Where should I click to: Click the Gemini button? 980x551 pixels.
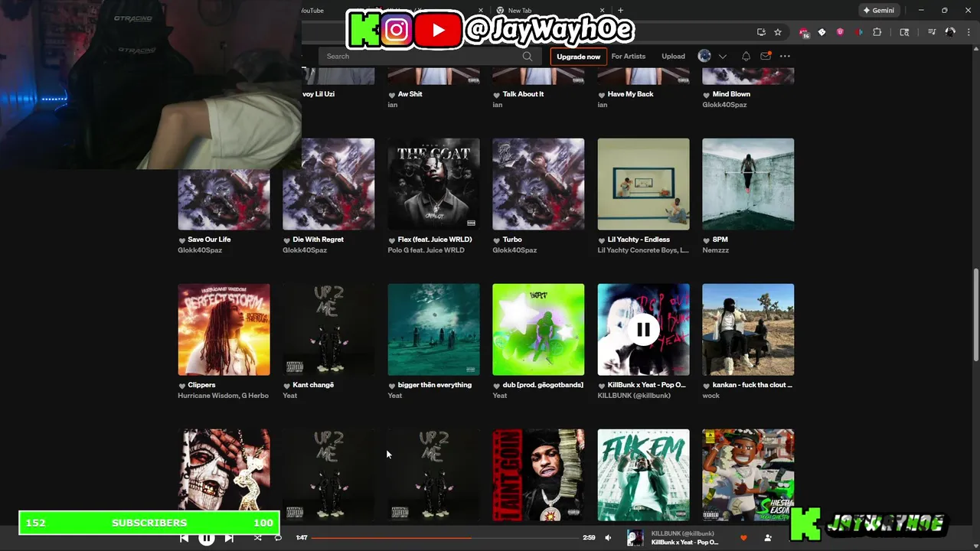[x=878, y=11]
